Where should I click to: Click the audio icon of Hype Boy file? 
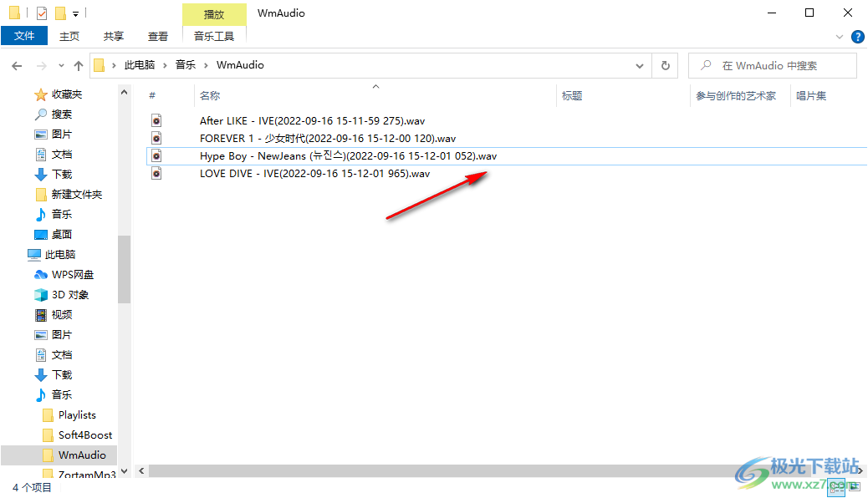156,156
